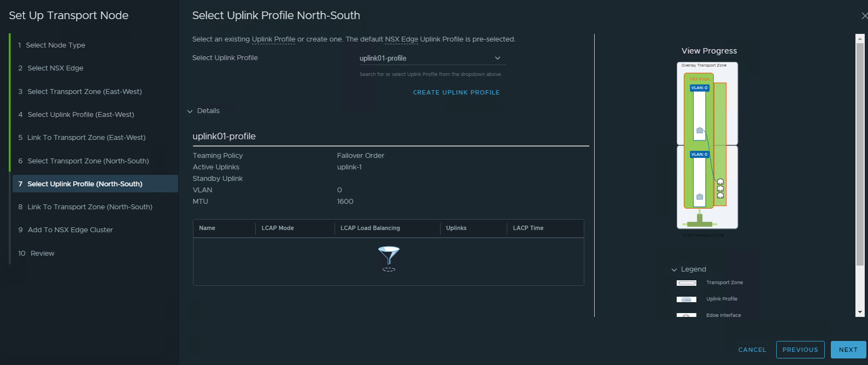The width and height of the screenshot is (868, 365).
Task: Select the uplink profile icon in Overlay Transport Zone diagram
Action: point(701,129)
